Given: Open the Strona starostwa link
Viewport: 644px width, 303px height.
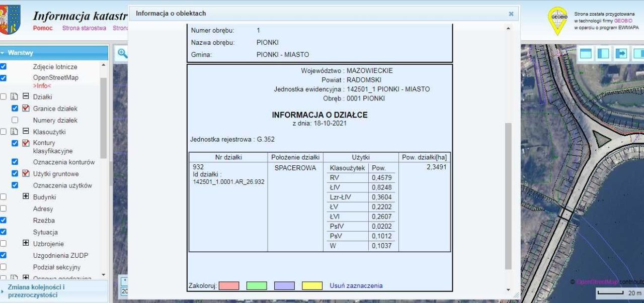Looking at the screenshot, I should pos(84,28).
